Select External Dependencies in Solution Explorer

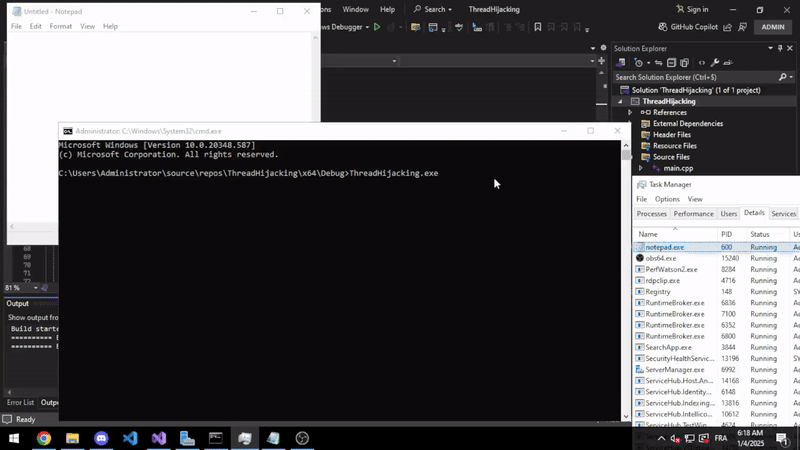coord(688,123)
